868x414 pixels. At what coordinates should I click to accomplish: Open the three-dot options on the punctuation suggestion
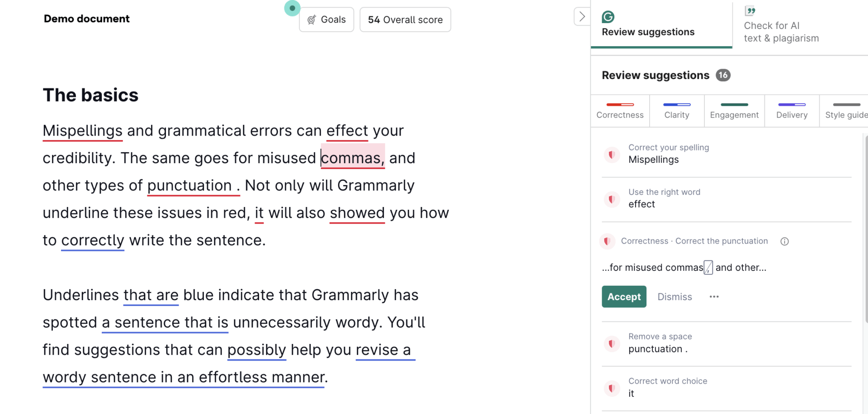tap(714, 296)
